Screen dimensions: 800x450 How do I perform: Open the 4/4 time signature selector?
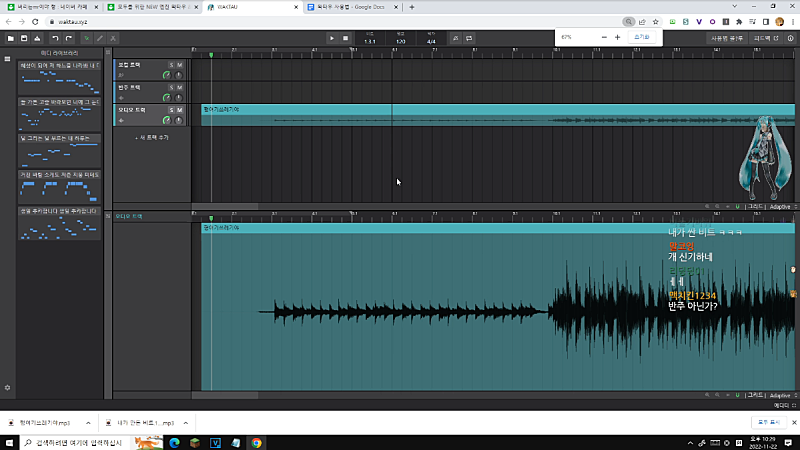pos(430,40)
